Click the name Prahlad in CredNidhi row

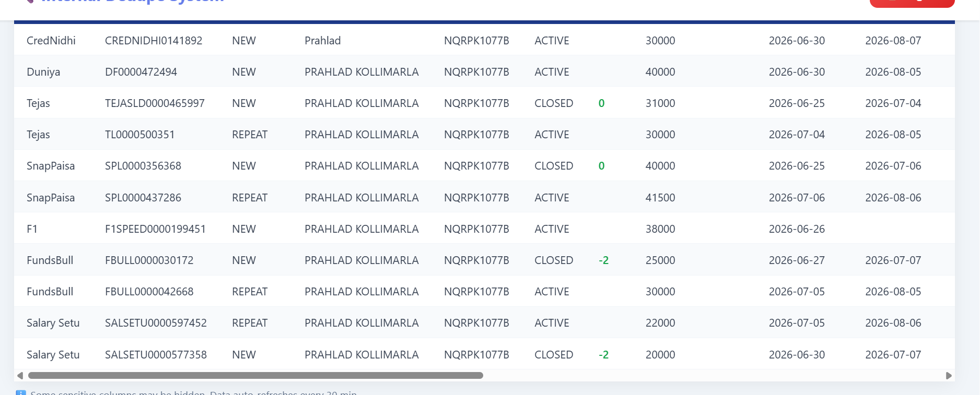(323, 41)
